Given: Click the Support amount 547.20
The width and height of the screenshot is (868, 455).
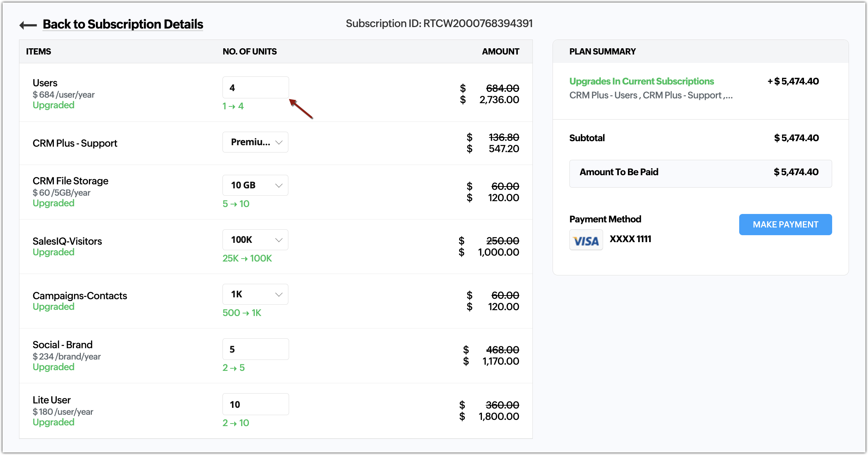Looking at the screenshot, I should pyautogui.click(x=504, y=148).
